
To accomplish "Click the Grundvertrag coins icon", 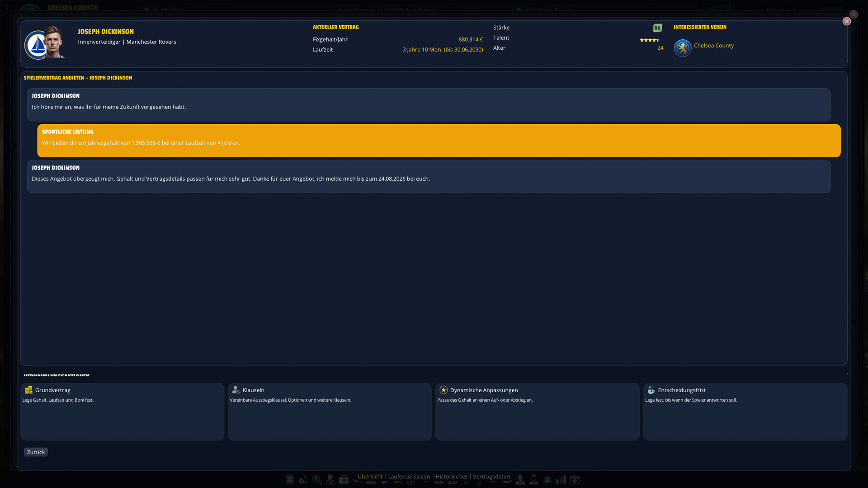I will [x=28, y=390].
